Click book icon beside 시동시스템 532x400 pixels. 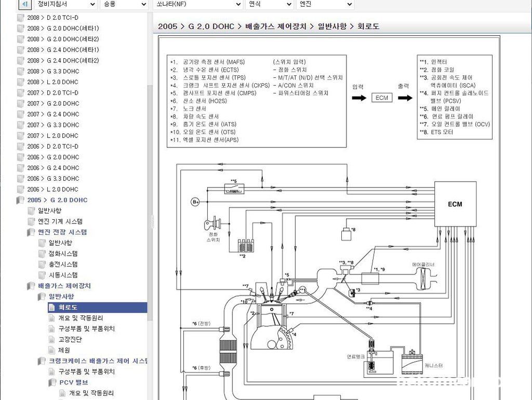(42, 275)
